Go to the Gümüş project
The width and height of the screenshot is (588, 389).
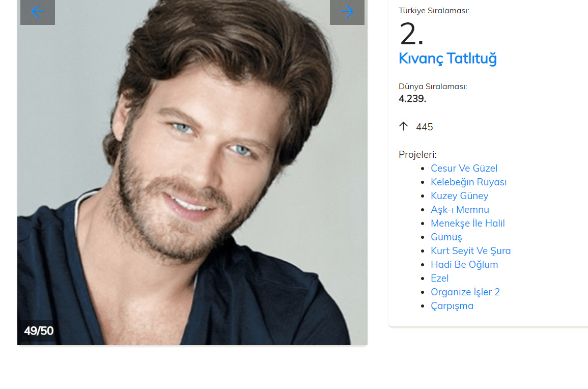click(x=446, y=237)
